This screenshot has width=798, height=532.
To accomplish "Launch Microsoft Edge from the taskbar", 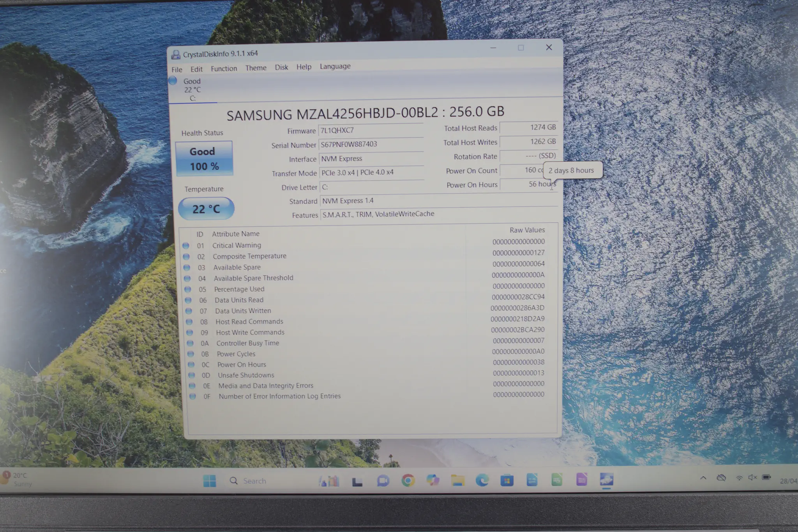I will (x=482, y=481).
